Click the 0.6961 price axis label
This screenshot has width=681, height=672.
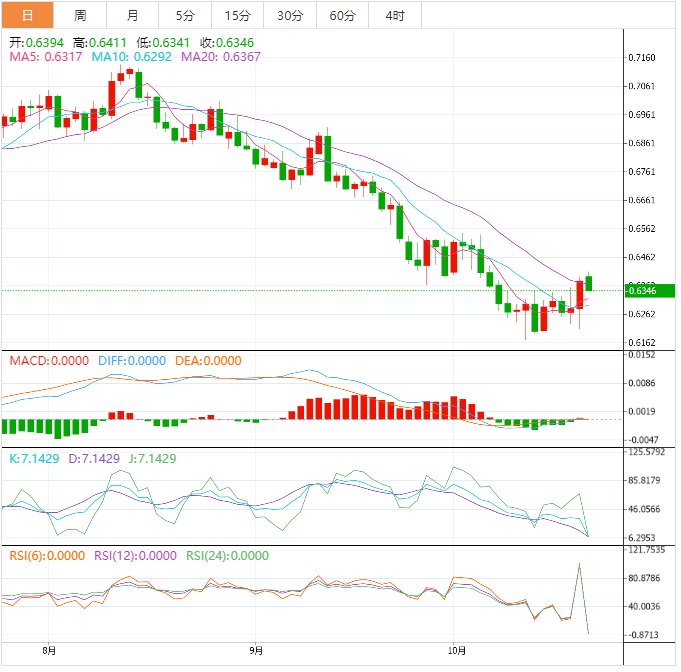coord(642,115)
